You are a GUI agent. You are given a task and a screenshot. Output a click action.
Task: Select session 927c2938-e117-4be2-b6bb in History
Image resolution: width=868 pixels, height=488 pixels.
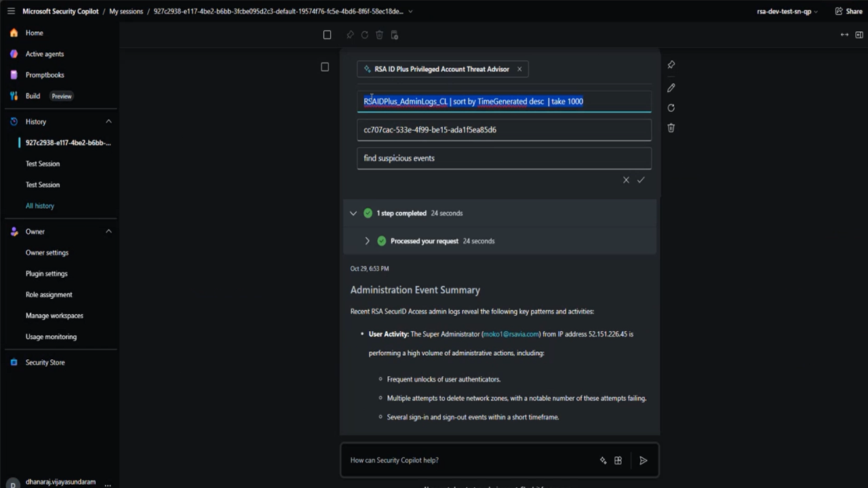(x=68, y=142)
